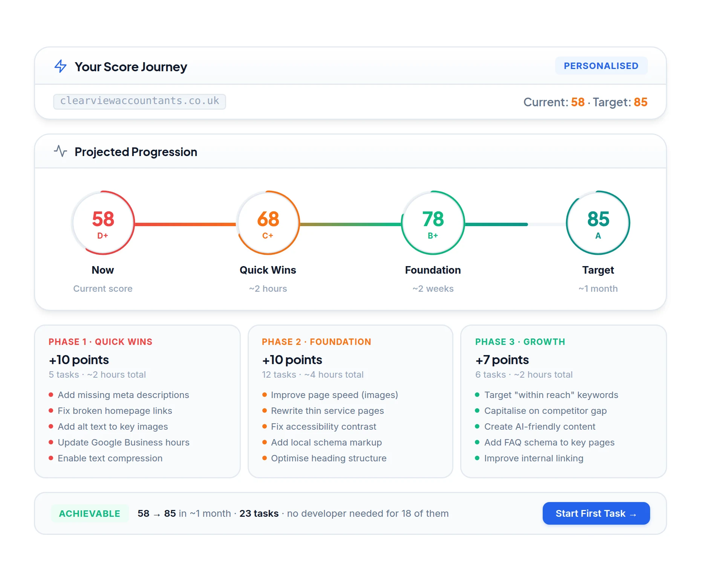The image size is (701, 588).
Task: Click the '23 tasks' text in summary bar
Action: click(x=259, y=513)
